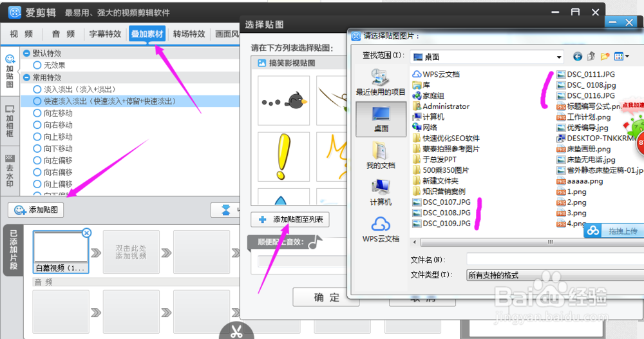The width and height of the screenshot is (644, 339).
Task: Select 最近使用的项目 in places bar
Action: 381,83
